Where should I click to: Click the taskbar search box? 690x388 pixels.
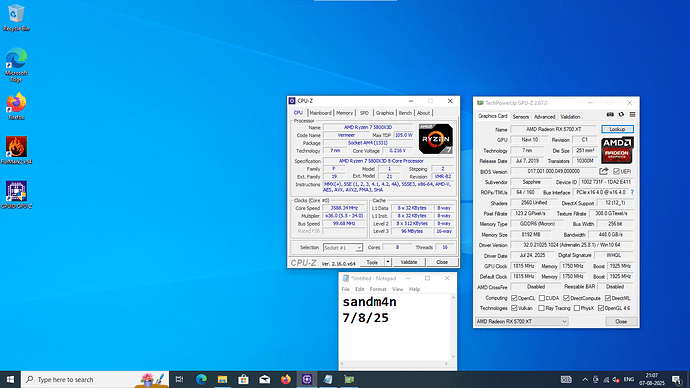coord(95,379)
